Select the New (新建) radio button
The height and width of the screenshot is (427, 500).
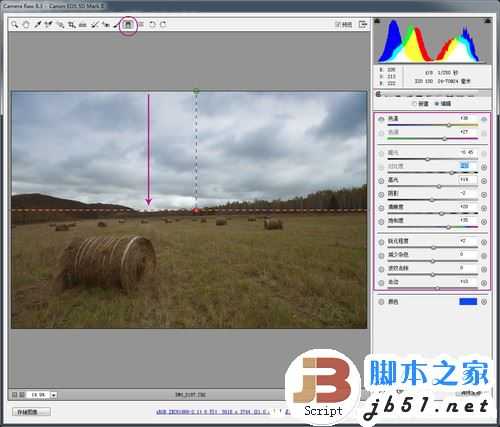point(414,104)
